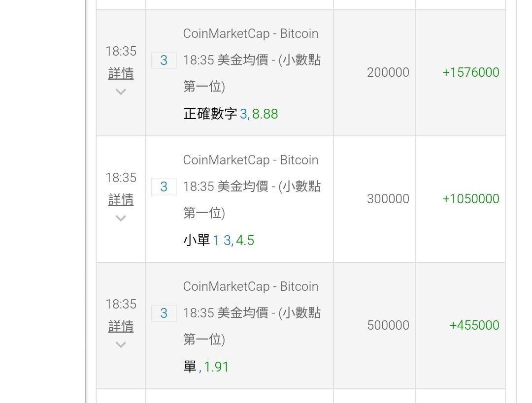
Task: Click 小單 1 3, 4.5 bet text
Action: pyautogui.click(x=219, y=240)
